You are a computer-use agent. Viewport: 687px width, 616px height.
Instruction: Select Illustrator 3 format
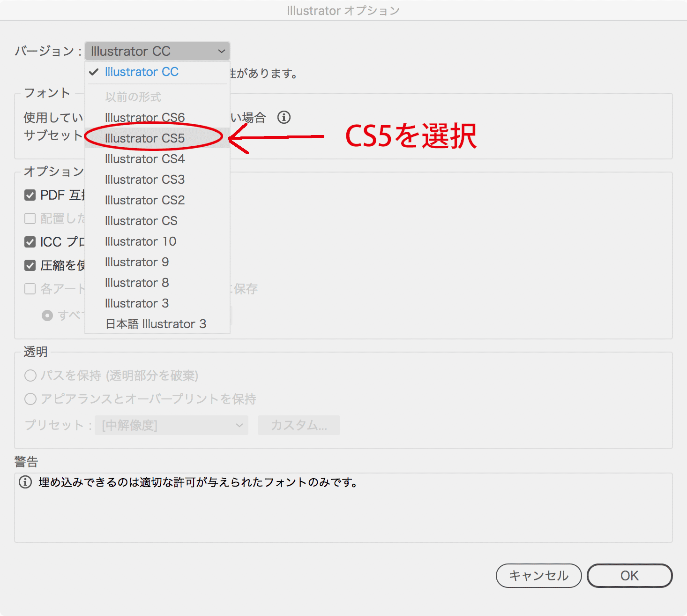(x=157, y=303)
